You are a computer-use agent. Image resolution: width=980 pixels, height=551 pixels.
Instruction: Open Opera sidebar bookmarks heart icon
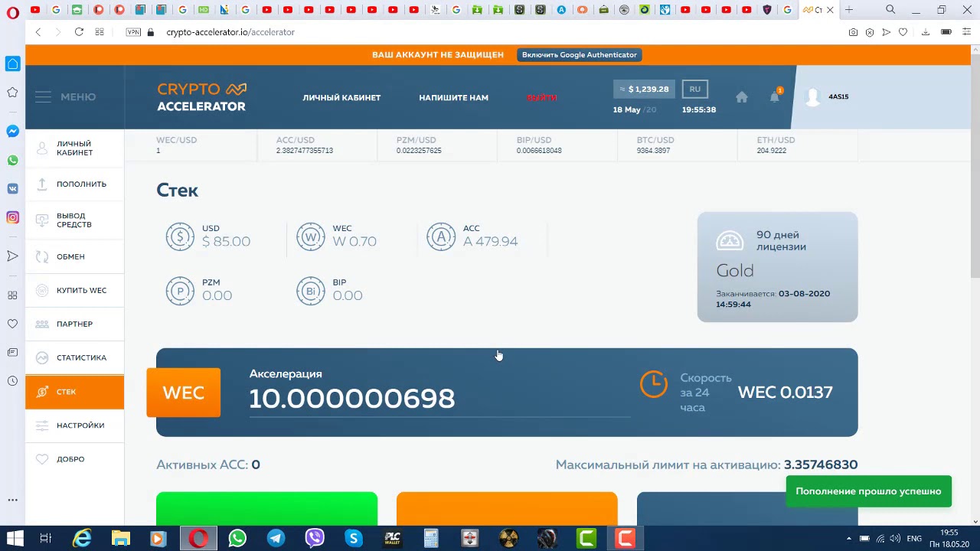[12, 324]
